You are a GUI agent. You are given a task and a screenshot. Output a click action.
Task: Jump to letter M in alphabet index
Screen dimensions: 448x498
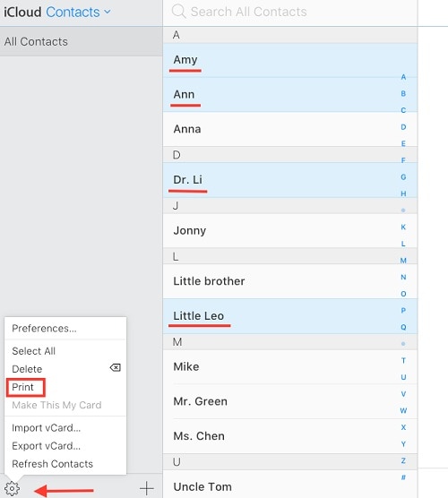pyautogui.click(x=403, y=261)
